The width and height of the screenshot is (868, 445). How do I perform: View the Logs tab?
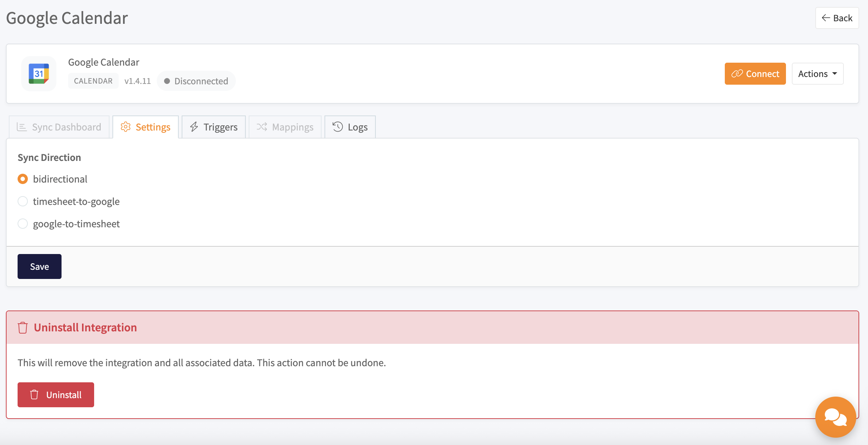point(350,127)
